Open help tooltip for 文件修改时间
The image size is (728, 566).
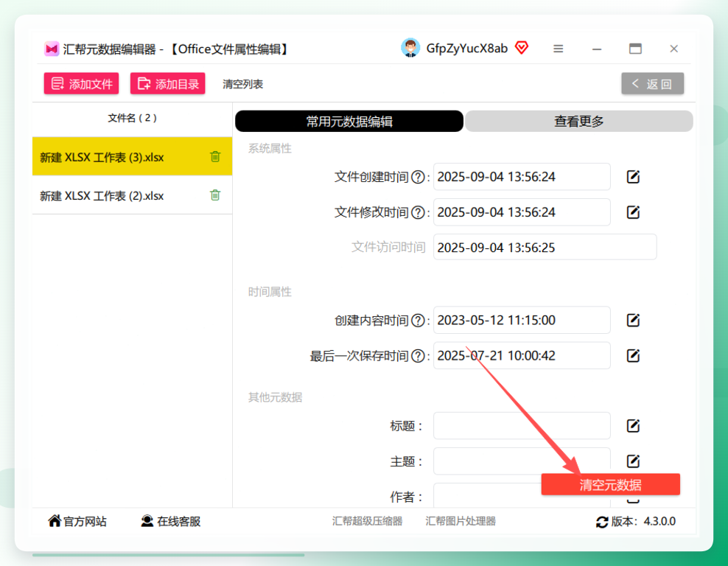[418, 212]
